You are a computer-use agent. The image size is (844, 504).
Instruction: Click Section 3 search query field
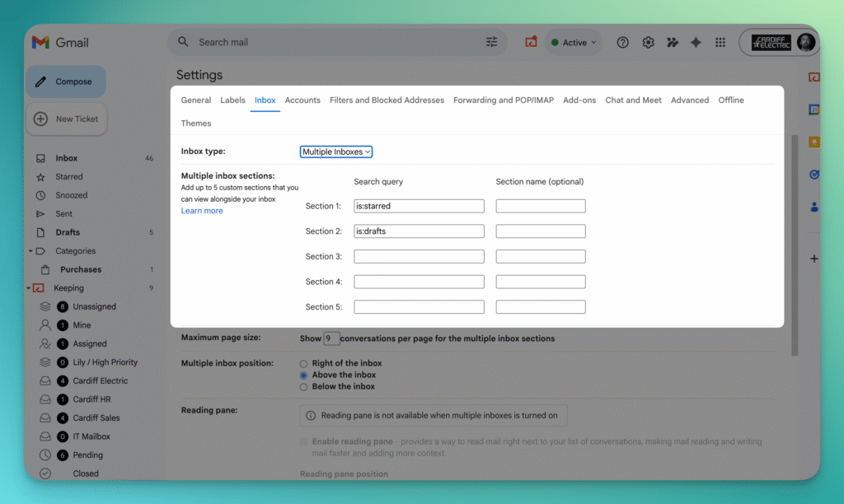[x=419, y=257]
